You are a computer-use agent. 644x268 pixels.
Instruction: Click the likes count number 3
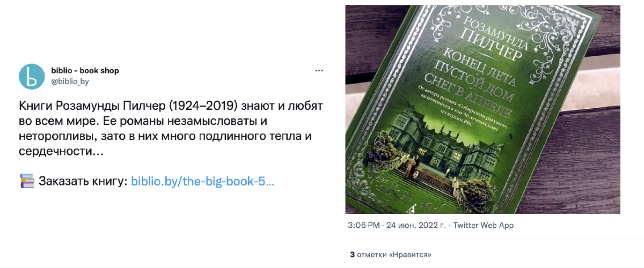[352, 254]
